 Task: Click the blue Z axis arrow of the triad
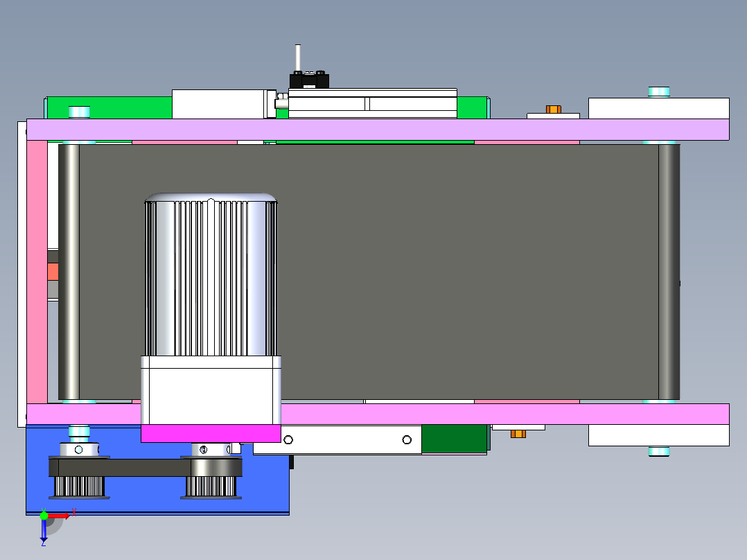click(x=44, y=530)
